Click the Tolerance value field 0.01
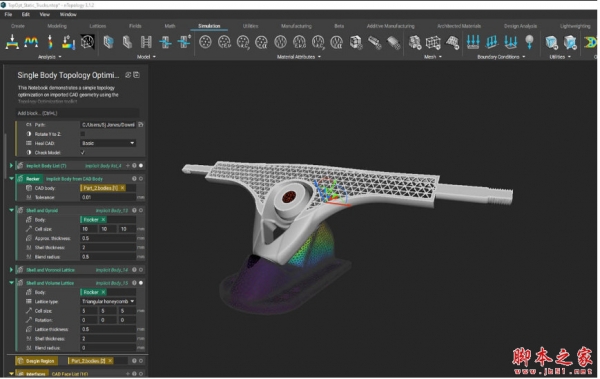This screenshot has height=379, width=600. pyautogui.click(x=108, y=198)
